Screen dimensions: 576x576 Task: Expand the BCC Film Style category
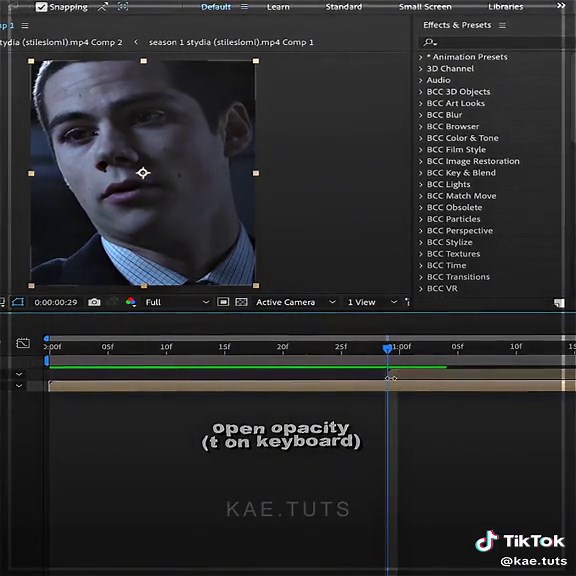click(x=421, y=150)
